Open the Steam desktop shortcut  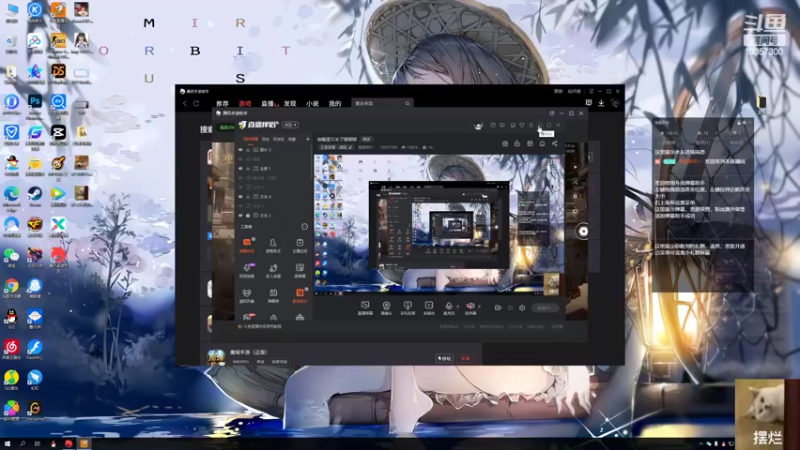coord(35,196)
